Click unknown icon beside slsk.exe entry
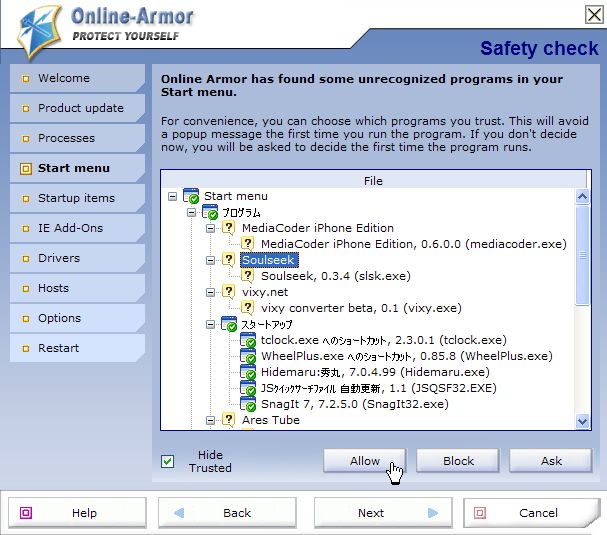Screen dimensions: 607x535 click(x=247, y=276)
